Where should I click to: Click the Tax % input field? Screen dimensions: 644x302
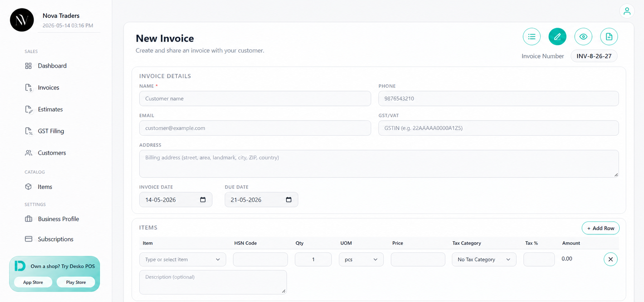pos(539,259)
